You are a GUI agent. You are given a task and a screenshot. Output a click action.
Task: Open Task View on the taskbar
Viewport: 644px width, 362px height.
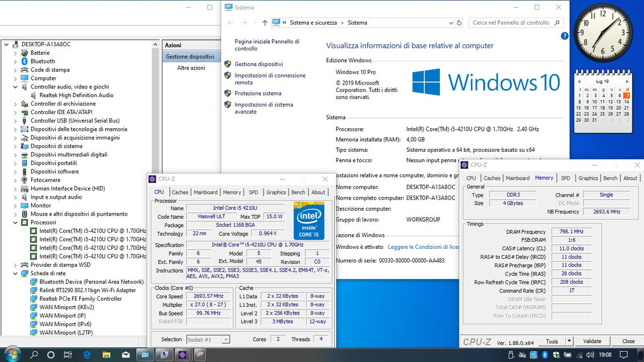67,355
